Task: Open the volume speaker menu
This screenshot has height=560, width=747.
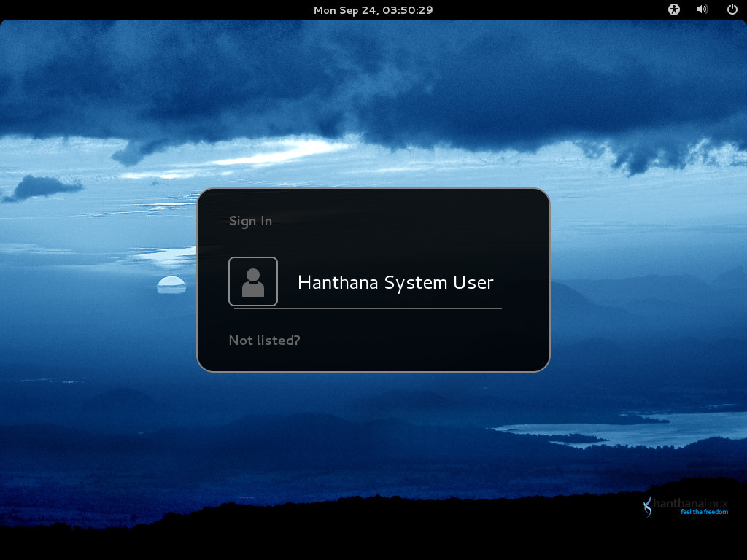Action: (703, 9)
